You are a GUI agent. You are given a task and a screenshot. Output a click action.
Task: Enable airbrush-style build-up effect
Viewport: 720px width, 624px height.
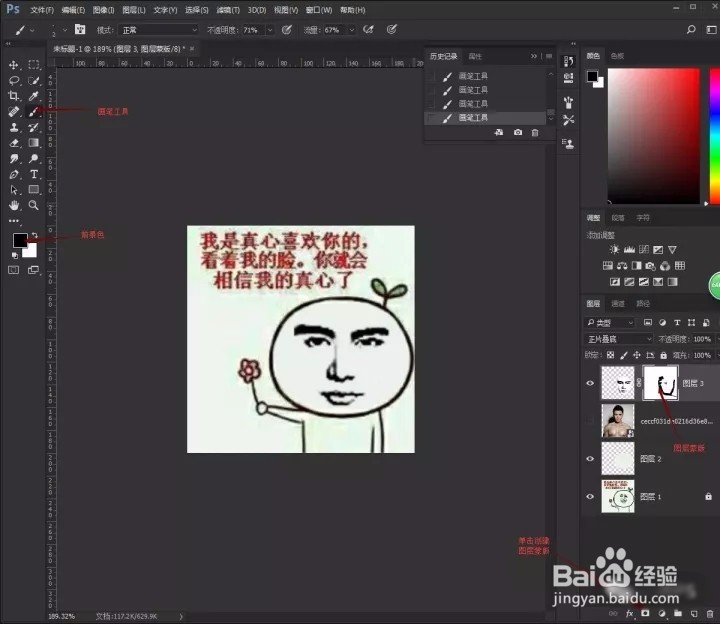(x=368, y=30)
